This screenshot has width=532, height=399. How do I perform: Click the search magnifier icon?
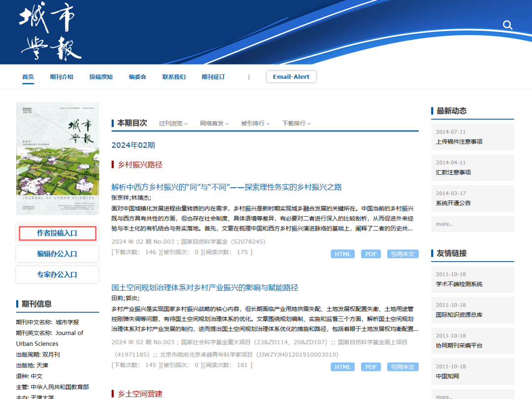coord(507,25)
